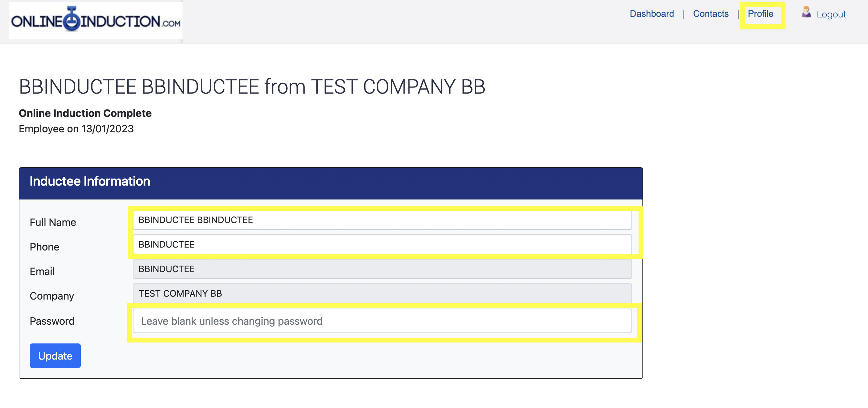
Task: Click into the Full Name field
Action: tap(382, 220)
